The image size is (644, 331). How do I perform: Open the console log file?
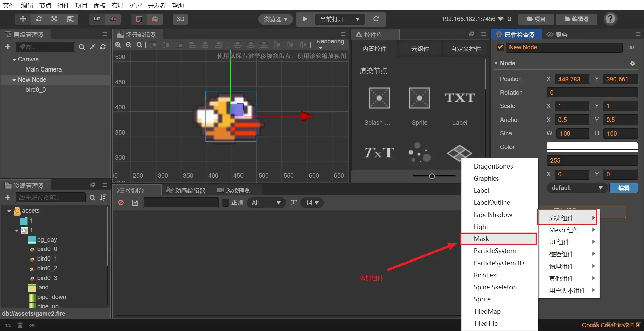coord(135,203)
